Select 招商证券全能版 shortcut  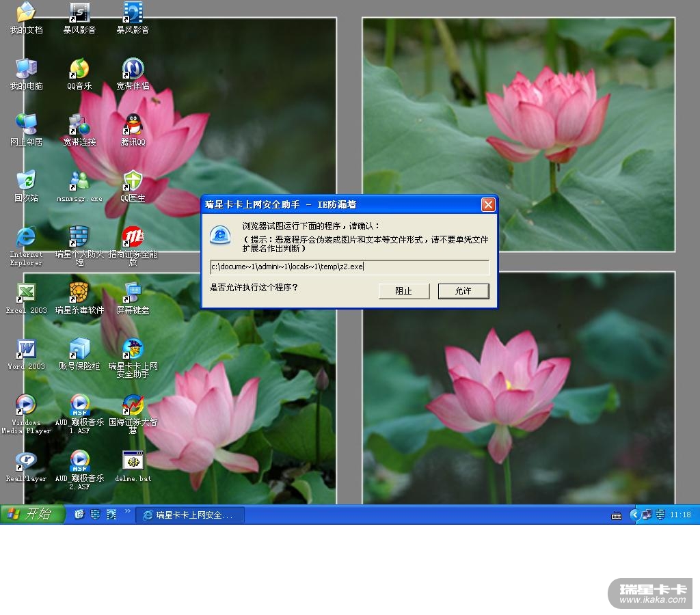click(133, 247)
